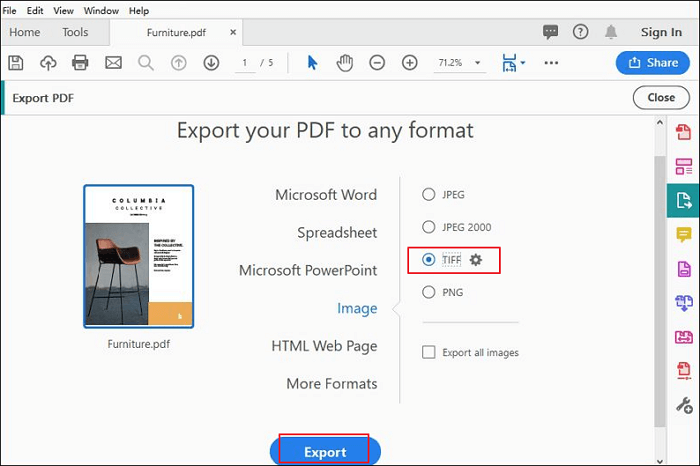The height and width of the screenshot is (466, 700).
Task: Enable Export all images checkbox
Action: pos(429,352)
